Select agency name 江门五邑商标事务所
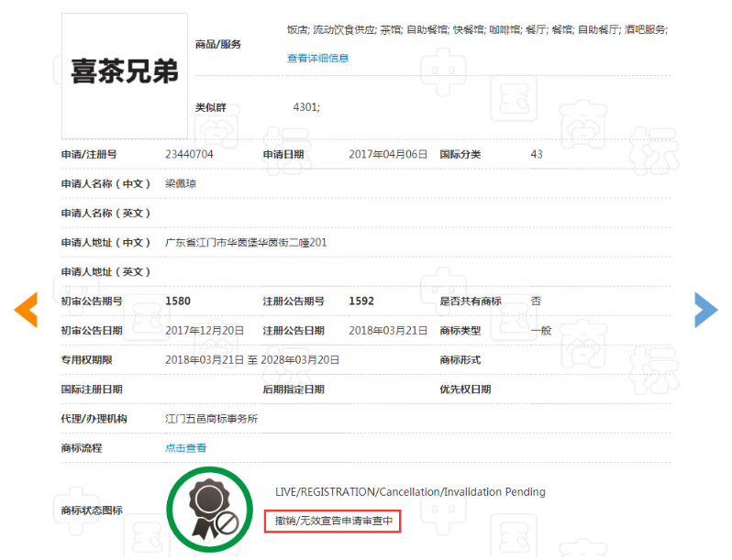732x560 pixels. (211, 419)
